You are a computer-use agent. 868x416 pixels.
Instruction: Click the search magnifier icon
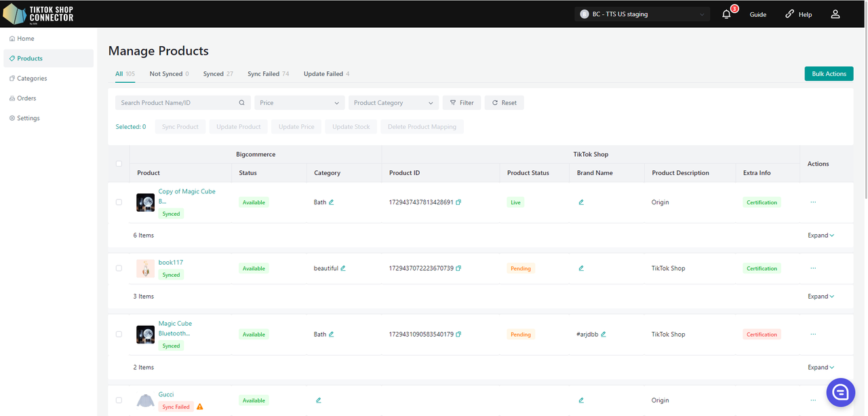tap(242, 103)
